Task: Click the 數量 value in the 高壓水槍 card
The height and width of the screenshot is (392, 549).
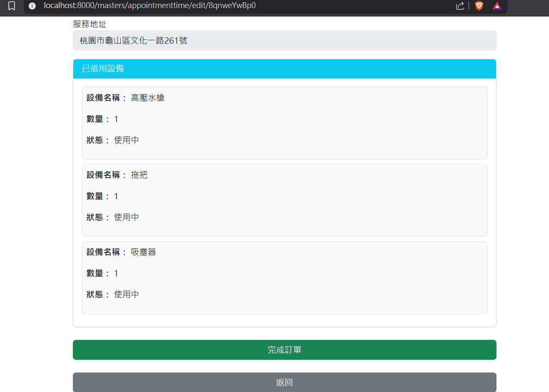Action: [x=116, y=119]
